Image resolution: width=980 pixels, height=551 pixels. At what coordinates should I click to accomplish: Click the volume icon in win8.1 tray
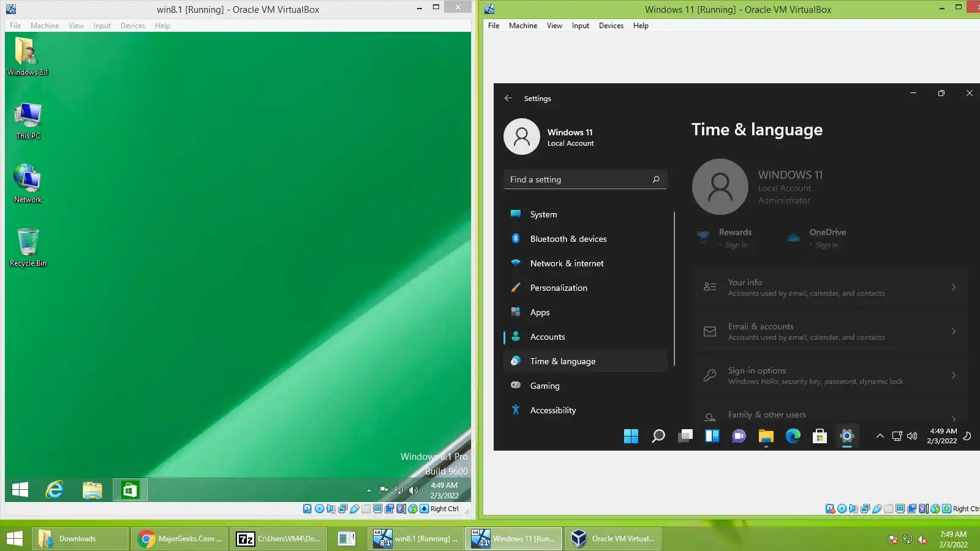[413, 490]
